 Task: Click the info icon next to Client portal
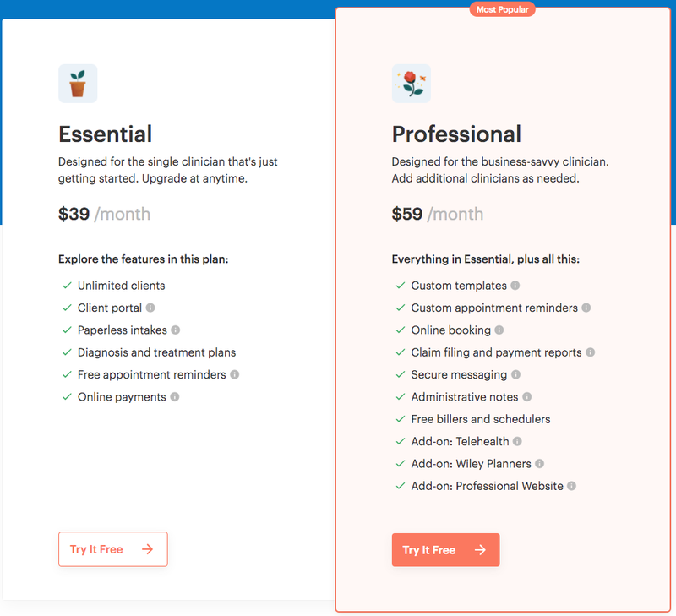pyautogui.click(x=150, y=308)
